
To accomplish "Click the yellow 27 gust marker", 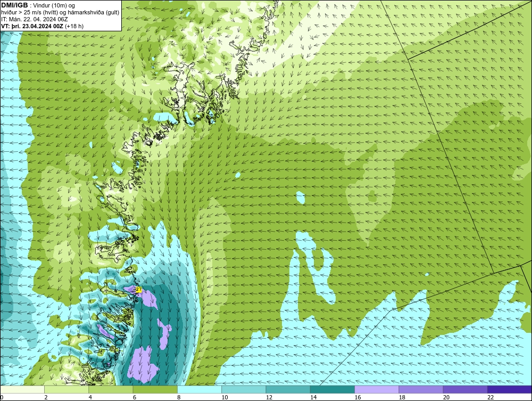I will [138, 289].
